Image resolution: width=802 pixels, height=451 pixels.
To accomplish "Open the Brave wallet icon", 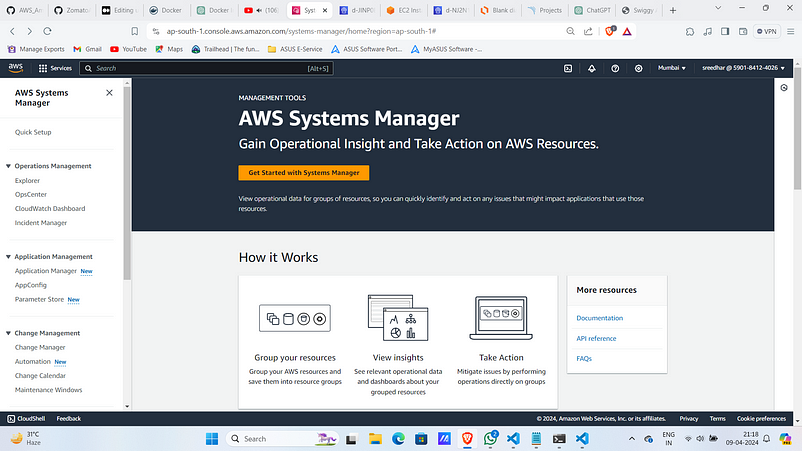I will [x=743, y=31].
